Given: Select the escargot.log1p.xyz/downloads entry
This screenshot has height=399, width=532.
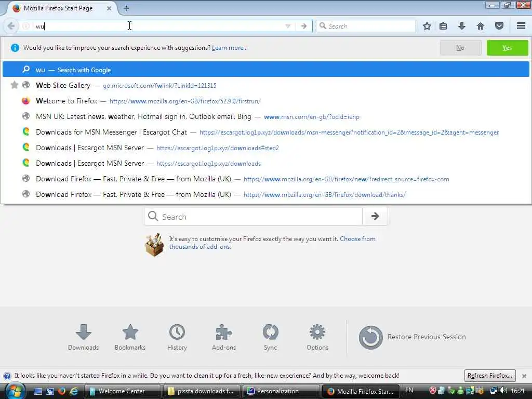Looking at the screenshot, I should pos(266,163).
